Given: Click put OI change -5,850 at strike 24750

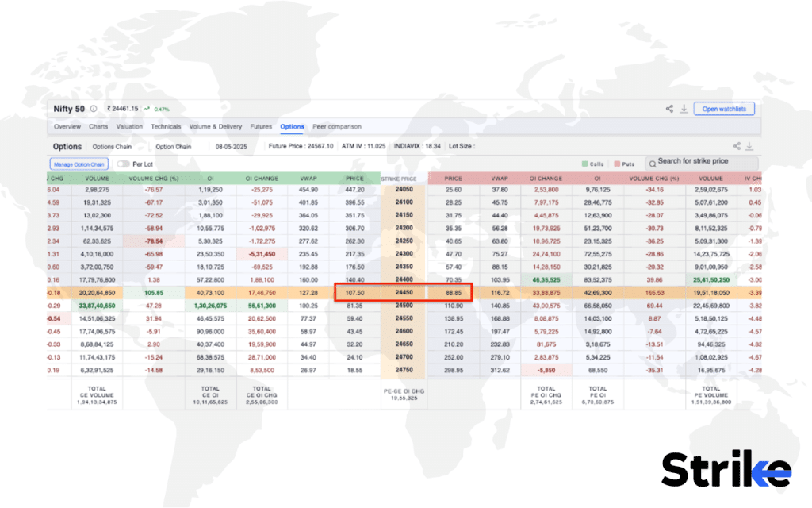Looking at the screenshot, I should (x=546, y=371).
